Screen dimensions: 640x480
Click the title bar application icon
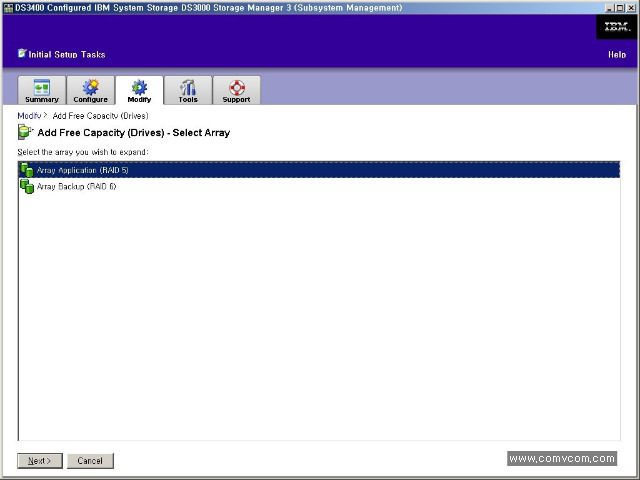8,8
